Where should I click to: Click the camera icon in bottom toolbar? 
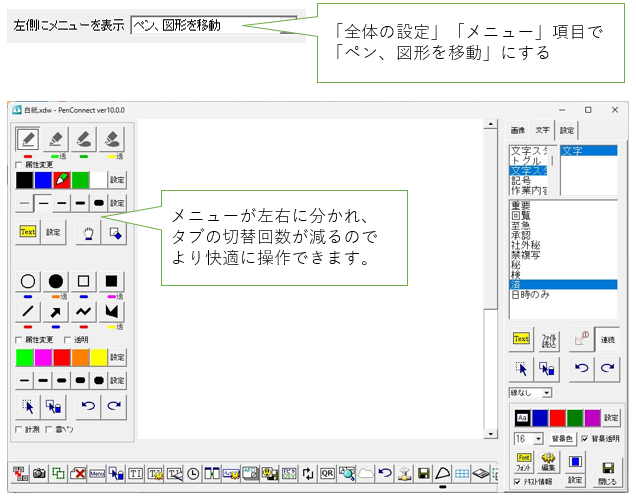click(x=40, y=473)
